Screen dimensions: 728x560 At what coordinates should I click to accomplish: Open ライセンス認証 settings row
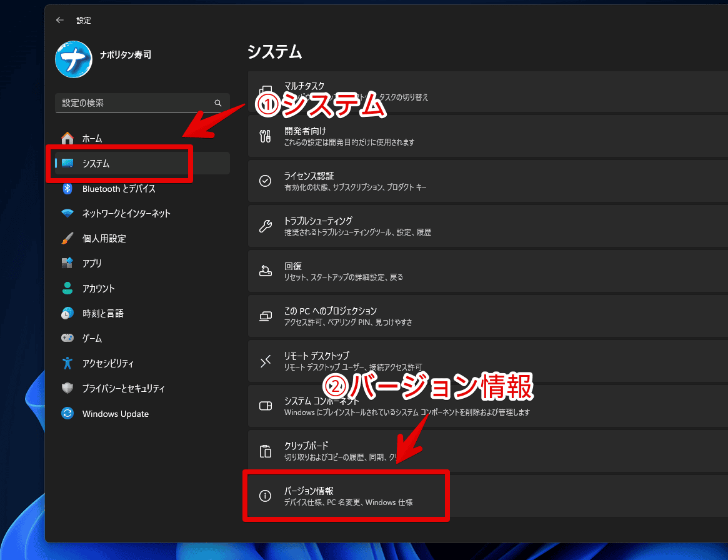[488, 181]
